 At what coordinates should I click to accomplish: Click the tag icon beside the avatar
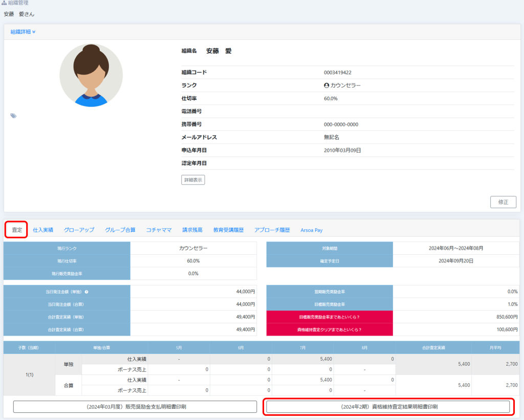click(x=13, y=116)
